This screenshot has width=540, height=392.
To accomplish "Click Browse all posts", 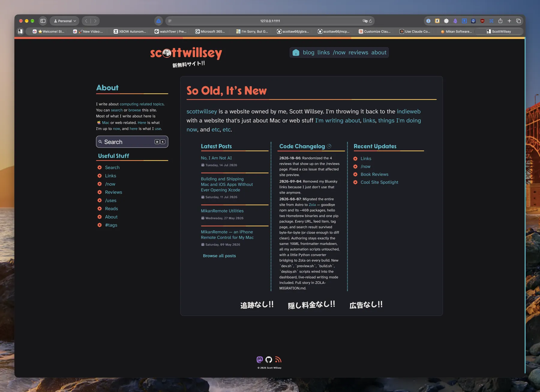I will coord(219,256).
